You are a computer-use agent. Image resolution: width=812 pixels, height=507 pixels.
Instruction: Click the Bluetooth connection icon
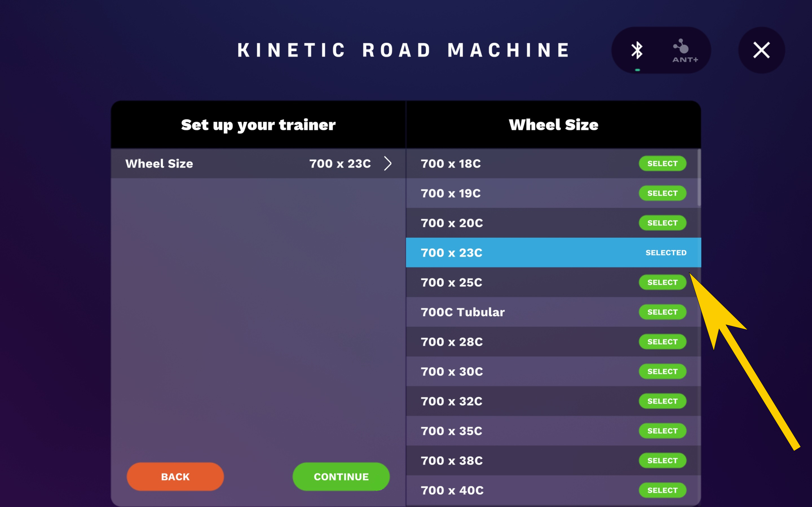(x=637, y=50)
